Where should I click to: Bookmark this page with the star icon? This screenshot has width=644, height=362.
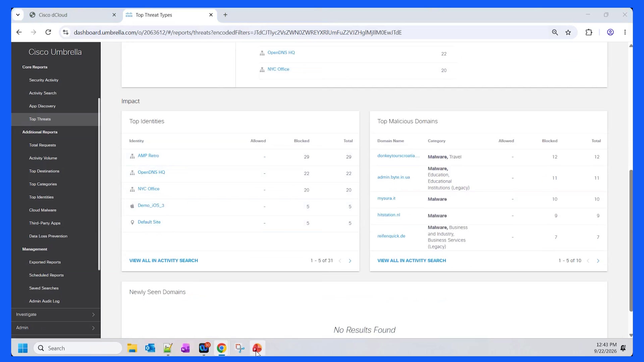click(x=568, y=32)
